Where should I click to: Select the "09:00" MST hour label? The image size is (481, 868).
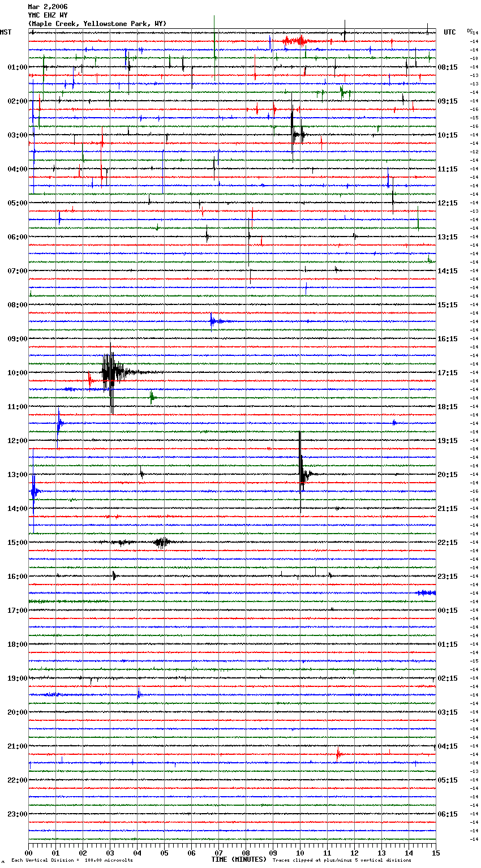tap(18, 339)
